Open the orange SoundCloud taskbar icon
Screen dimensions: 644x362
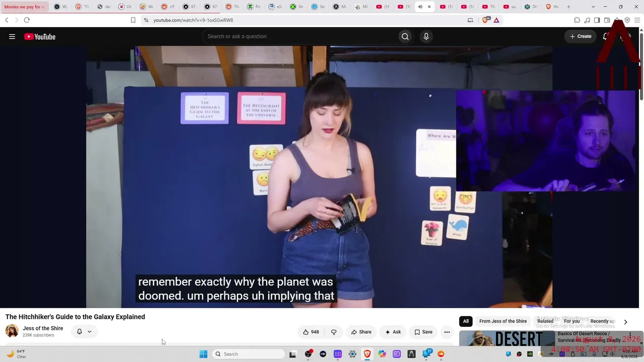pos(441,354)
